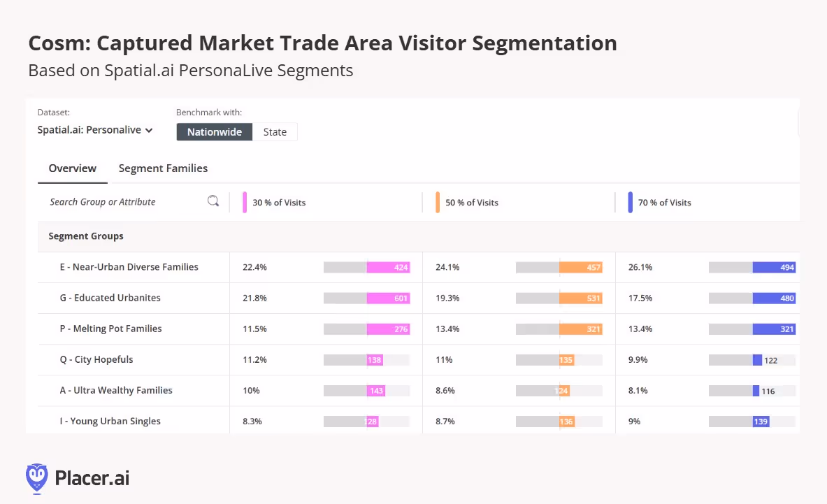Click the blue 70 % of Visits swatch

[631, 203]
